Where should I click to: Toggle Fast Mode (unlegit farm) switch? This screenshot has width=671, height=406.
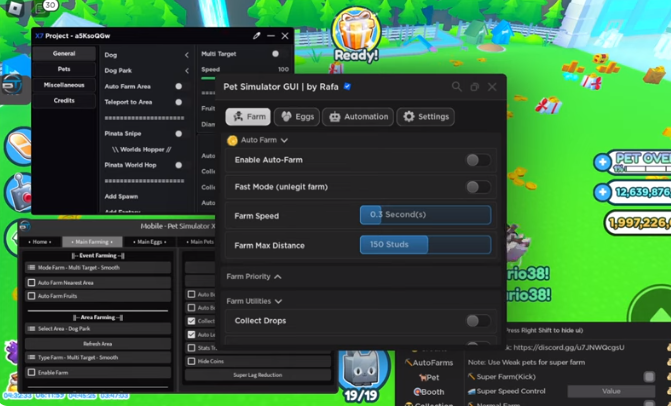478,187
